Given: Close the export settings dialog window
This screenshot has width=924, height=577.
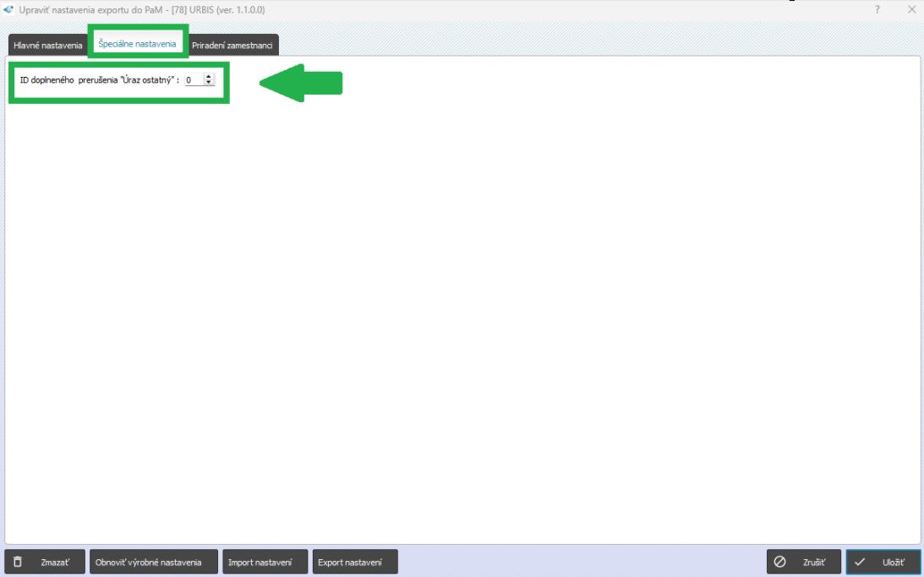Looking at the screenshot, I should 911,9.
